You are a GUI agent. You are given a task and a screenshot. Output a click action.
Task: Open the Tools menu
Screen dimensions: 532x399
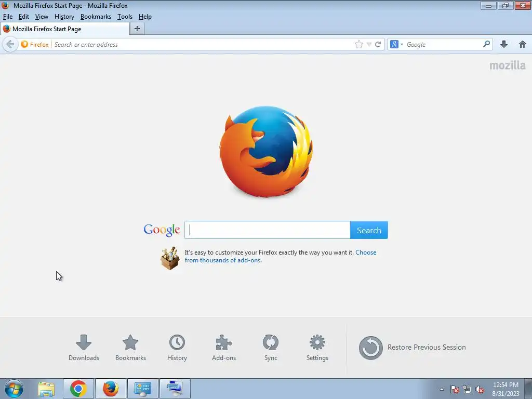coord(125,17)
